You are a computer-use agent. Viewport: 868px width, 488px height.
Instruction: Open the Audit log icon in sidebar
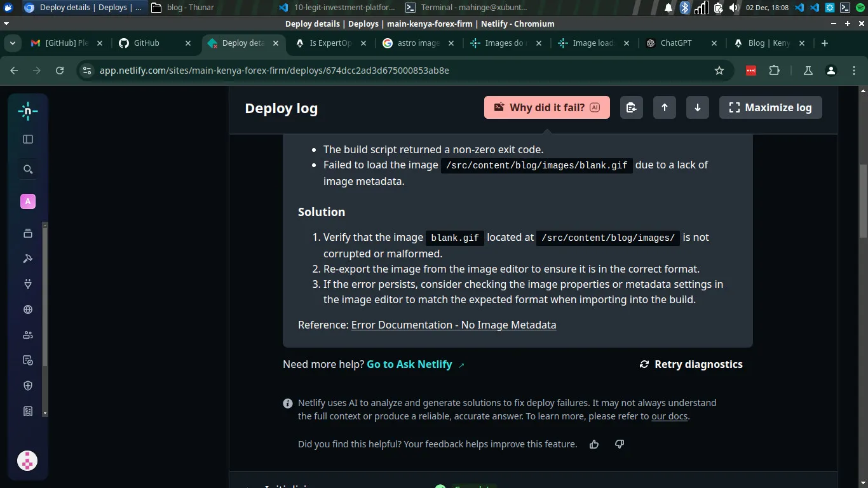[x=27, y=360]
